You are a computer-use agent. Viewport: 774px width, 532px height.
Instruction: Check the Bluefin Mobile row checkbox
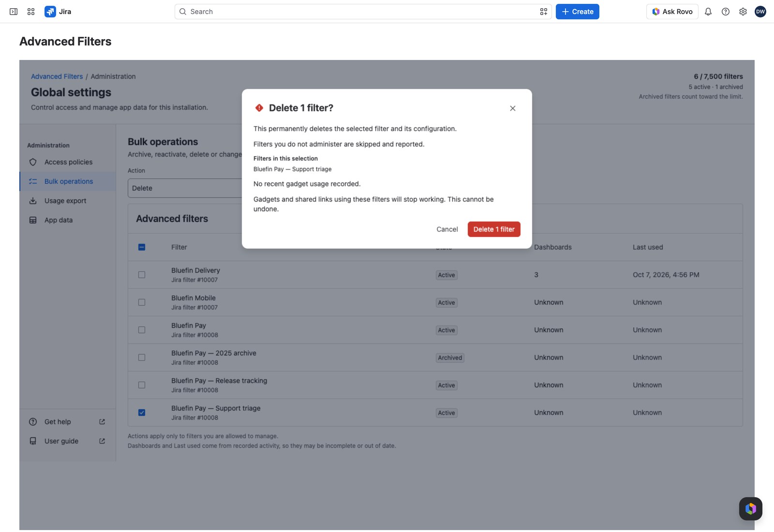[142, 302]
